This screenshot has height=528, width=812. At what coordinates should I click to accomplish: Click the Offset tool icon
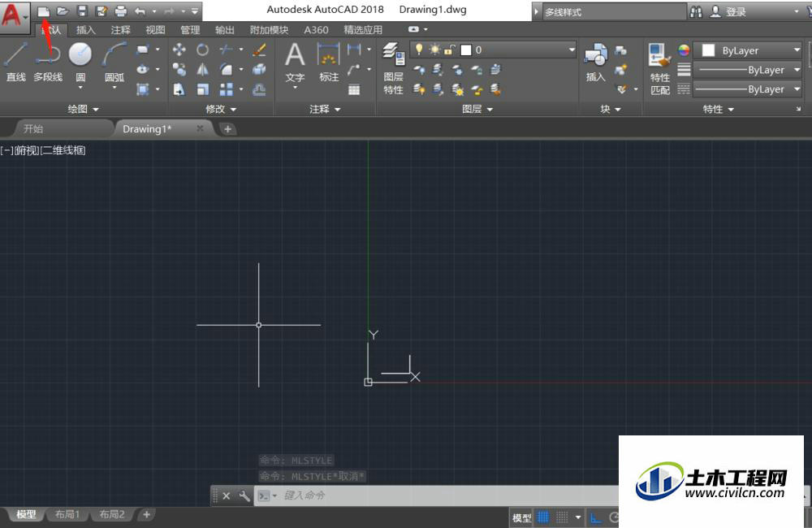pos(260,89)
